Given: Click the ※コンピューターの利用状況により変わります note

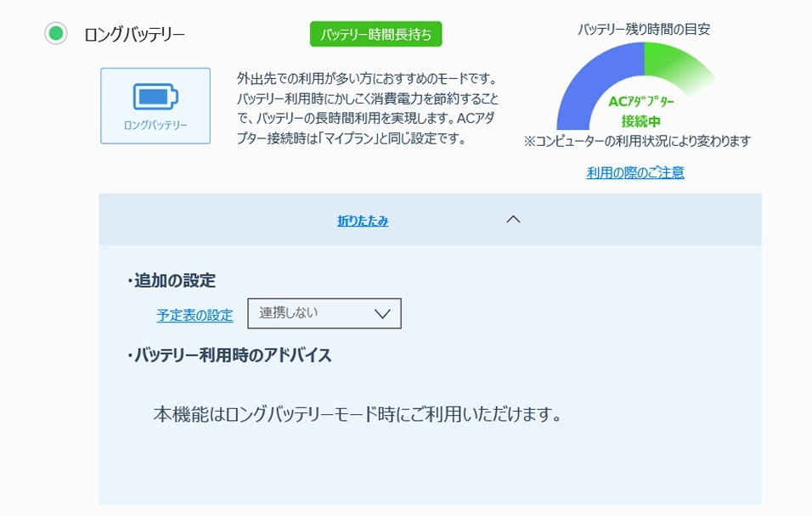Looking at the screenshot, I should (637, 141).
